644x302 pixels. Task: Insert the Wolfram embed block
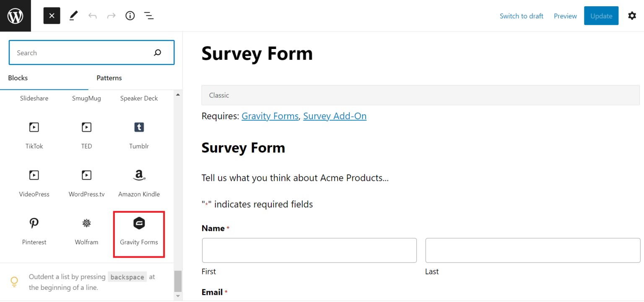86,230
